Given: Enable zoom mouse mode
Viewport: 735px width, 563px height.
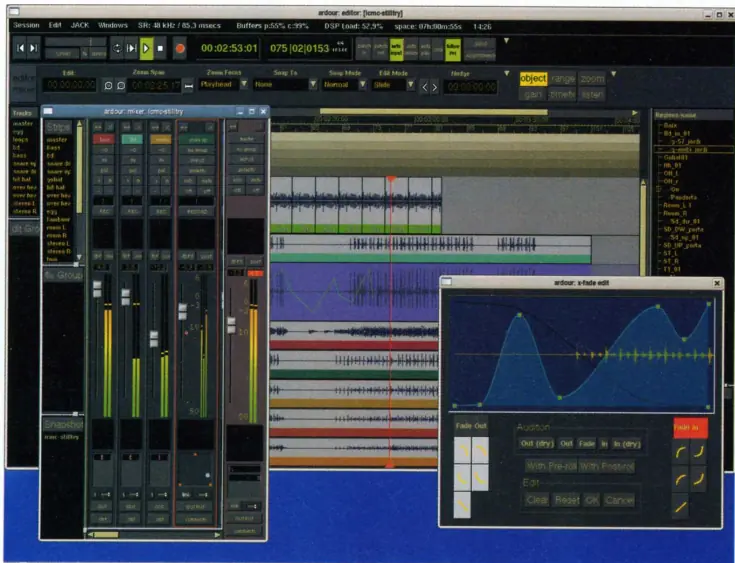Looking at the screenshot, I should [x=592, y=78].
